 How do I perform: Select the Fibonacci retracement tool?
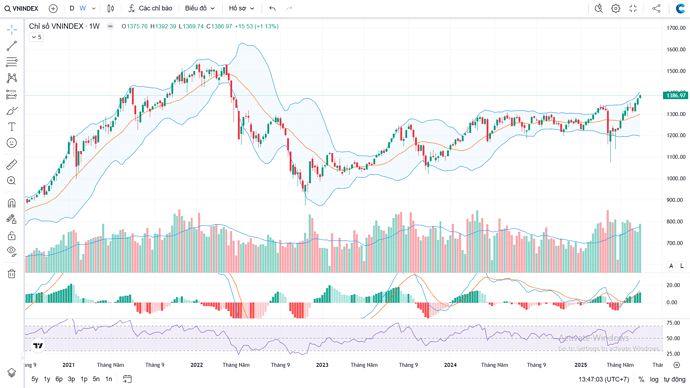(x=12, y=62)
